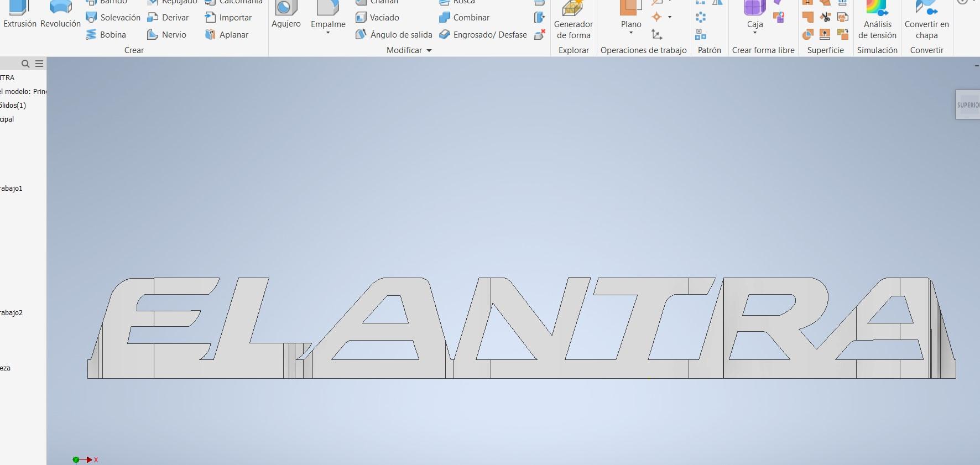The image size is (980, 465).
Task: Launch Generador de forma
Action: point(574,20)
